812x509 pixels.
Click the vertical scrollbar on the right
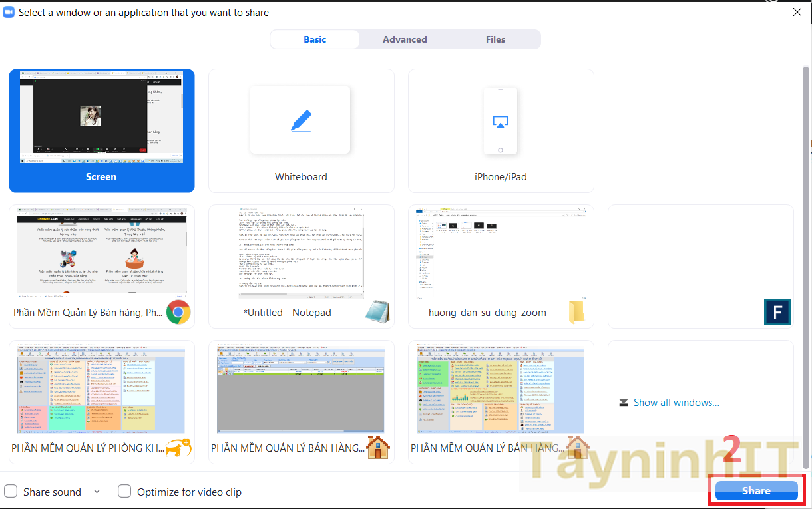pyautogui.click(x=807, y=266)
